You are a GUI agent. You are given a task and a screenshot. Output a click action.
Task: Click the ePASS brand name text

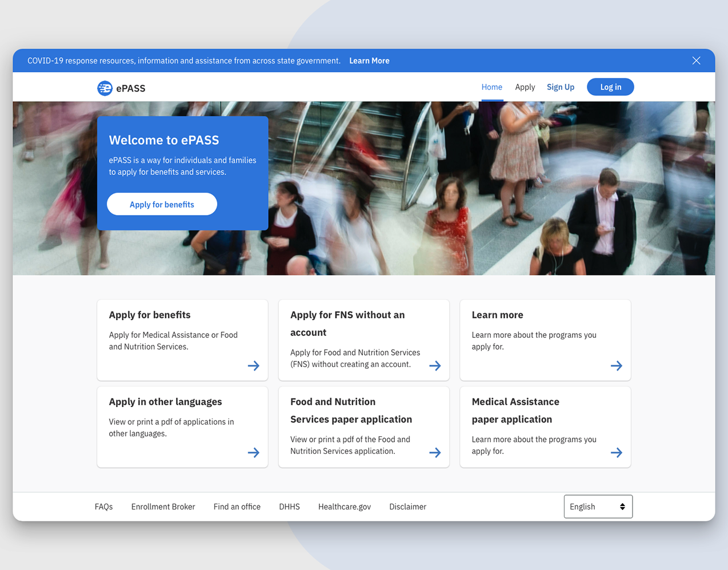pyautogui.click(x=130, y=88)
